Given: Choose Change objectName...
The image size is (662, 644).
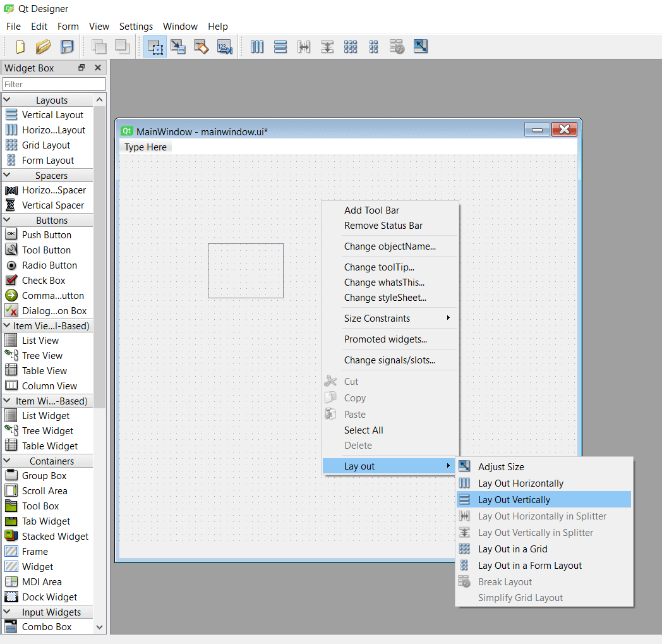Looking at the screenshot, I should 390,246.
